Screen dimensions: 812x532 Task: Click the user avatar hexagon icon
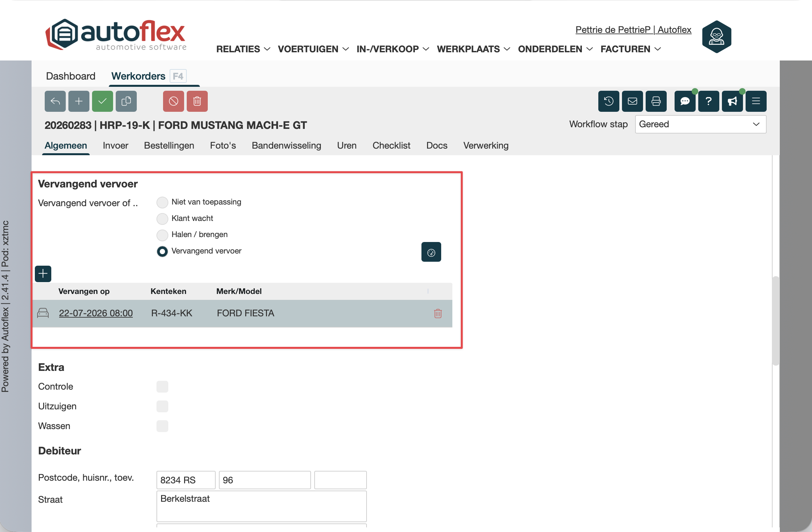pos(716,36)
